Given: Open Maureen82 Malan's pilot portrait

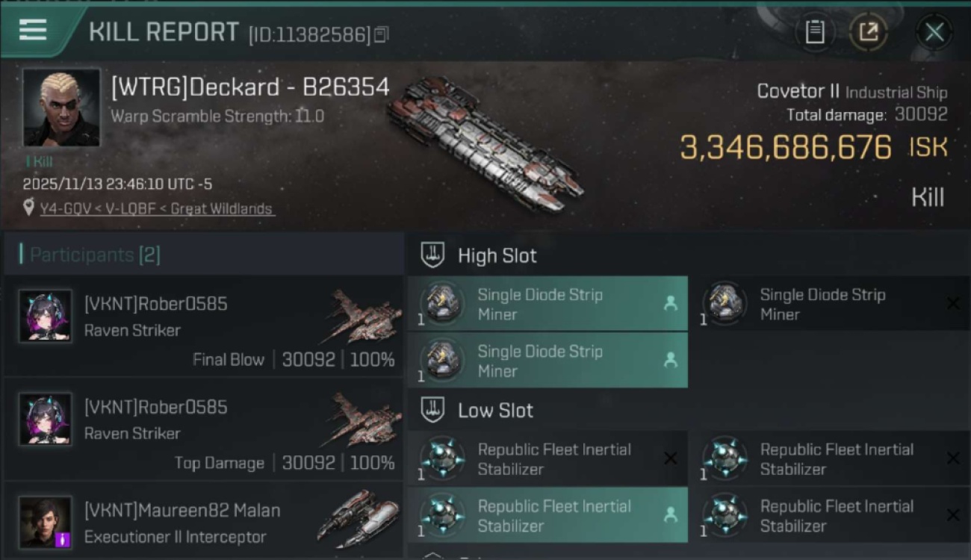Looking at the screenshot, I should coord(45,521).
